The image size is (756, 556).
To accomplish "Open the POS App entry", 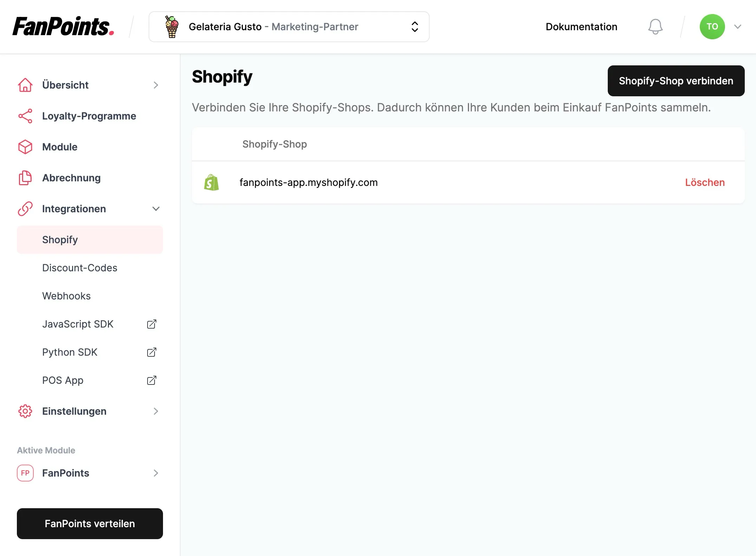I will [90, 380].
